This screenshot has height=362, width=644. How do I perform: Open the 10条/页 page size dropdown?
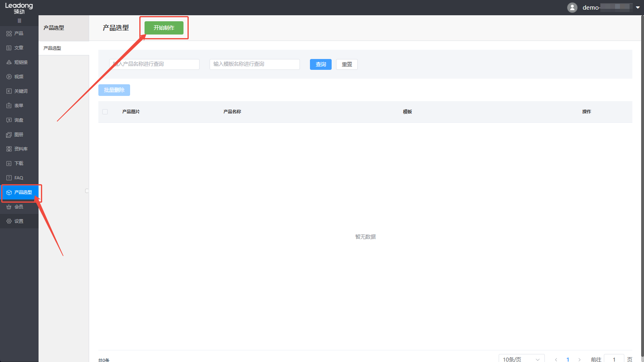pyautogui.click(x=521, y=359)
